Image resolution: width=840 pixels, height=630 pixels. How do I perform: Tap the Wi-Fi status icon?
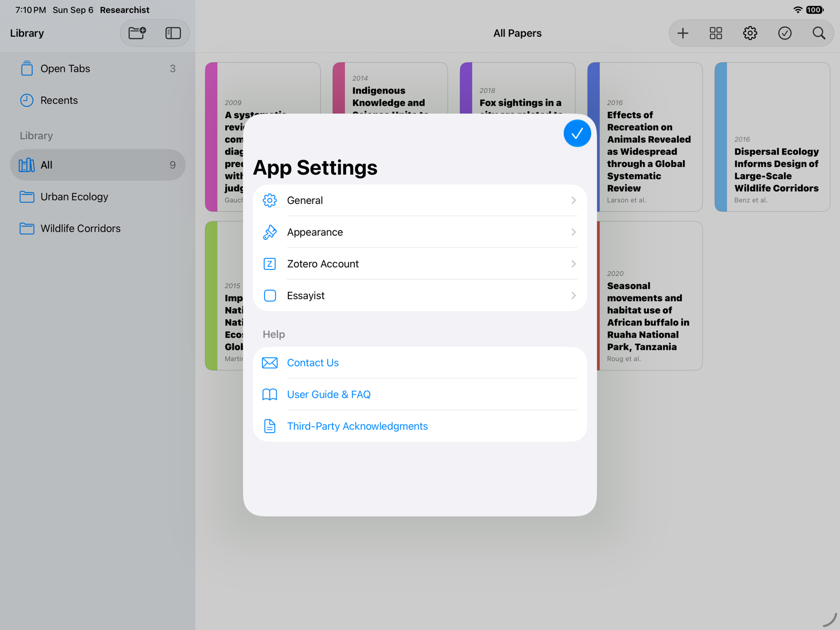point(797,10)
